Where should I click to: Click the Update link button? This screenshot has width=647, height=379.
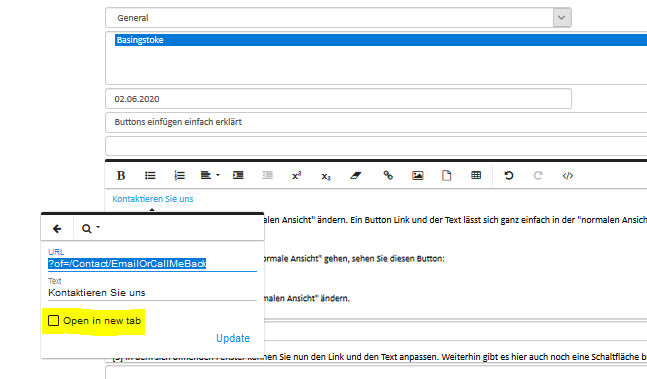[x=233, y=338]
